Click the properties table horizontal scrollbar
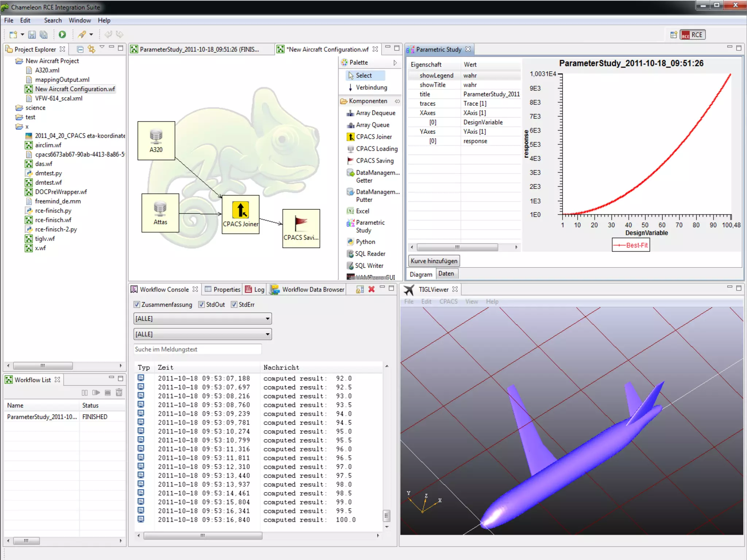Screen dimensions: 747x560 (457, 247)
